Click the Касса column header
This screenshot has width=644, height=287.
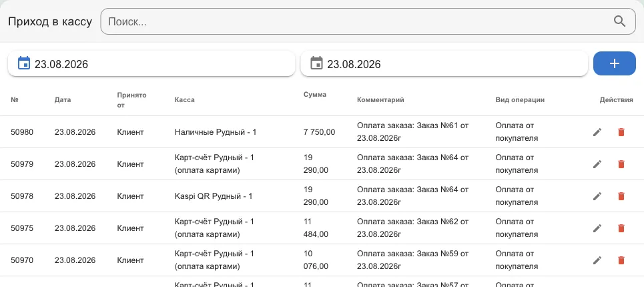pos(184,99)
